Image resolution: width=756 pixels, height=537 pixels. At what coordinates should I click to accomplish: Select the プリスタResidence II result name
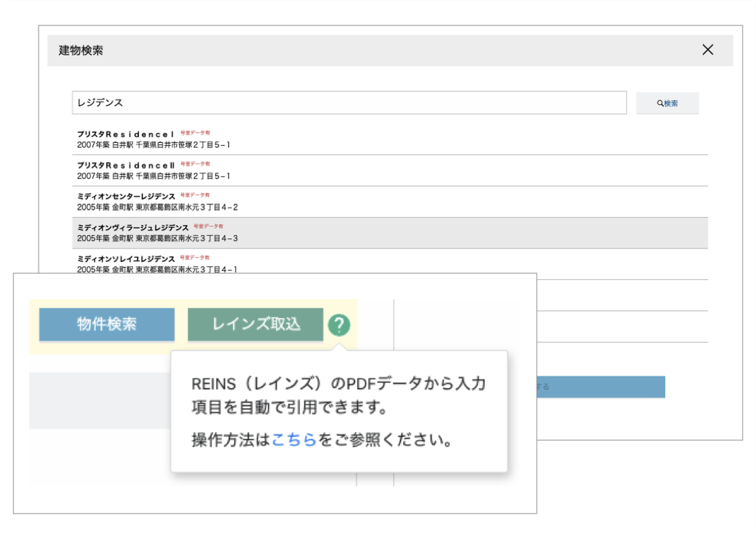tap(126, 165)
